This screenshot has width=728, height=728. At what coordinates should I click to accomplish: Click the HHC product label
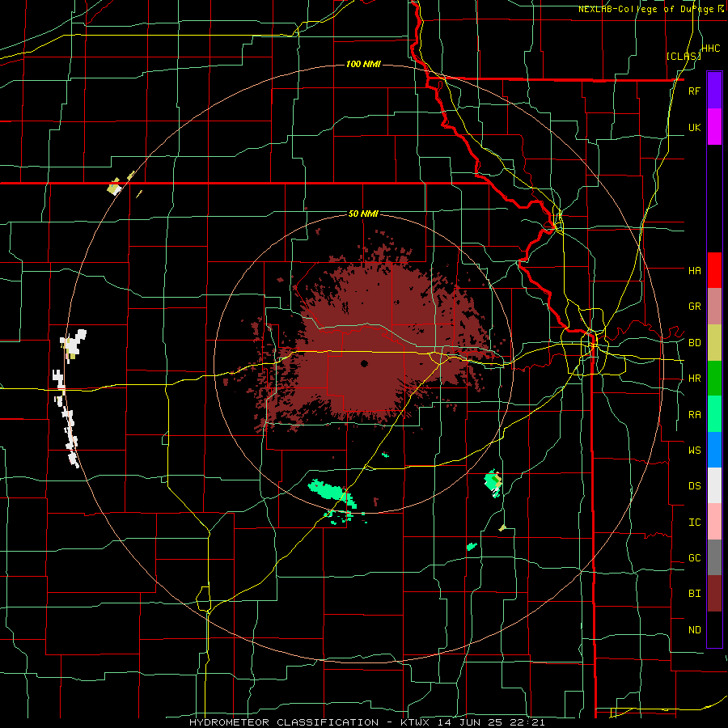pyautogui.click(x=711, y=49)
